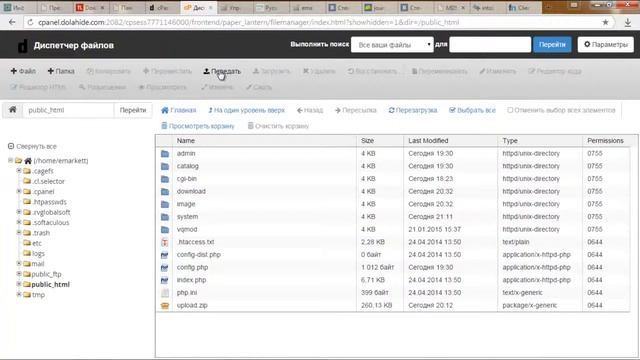Click the public_html path input

[68, 110]
